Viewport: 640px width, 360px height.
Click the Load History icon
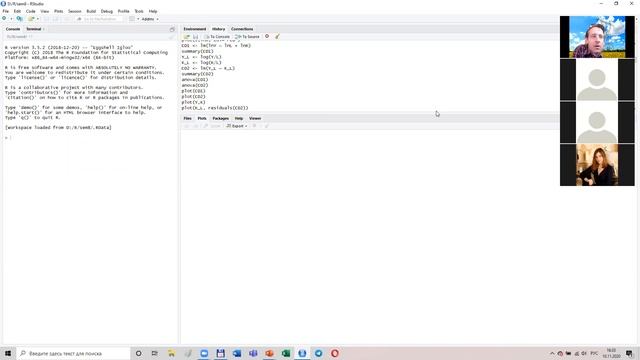tap(187, 37)
